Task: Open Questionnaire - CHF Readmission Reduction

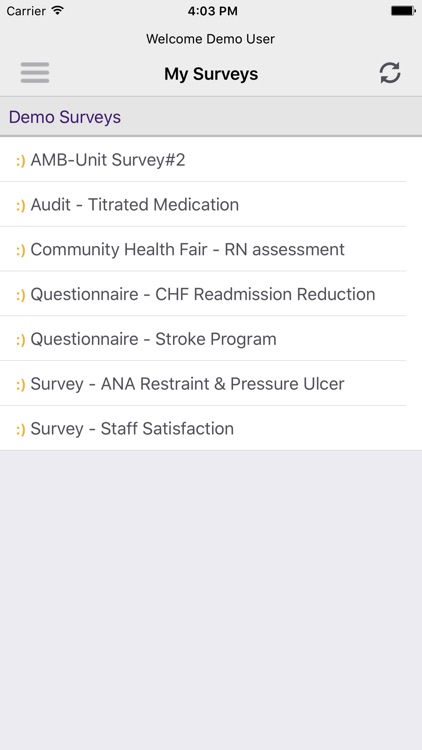Action: (211, 294)
